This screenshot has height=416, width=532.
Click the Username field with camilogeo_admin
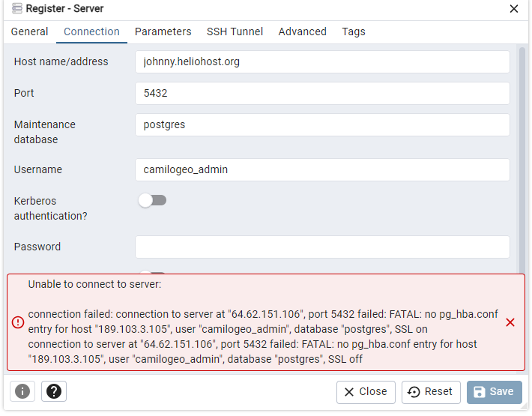coord(322,169)
